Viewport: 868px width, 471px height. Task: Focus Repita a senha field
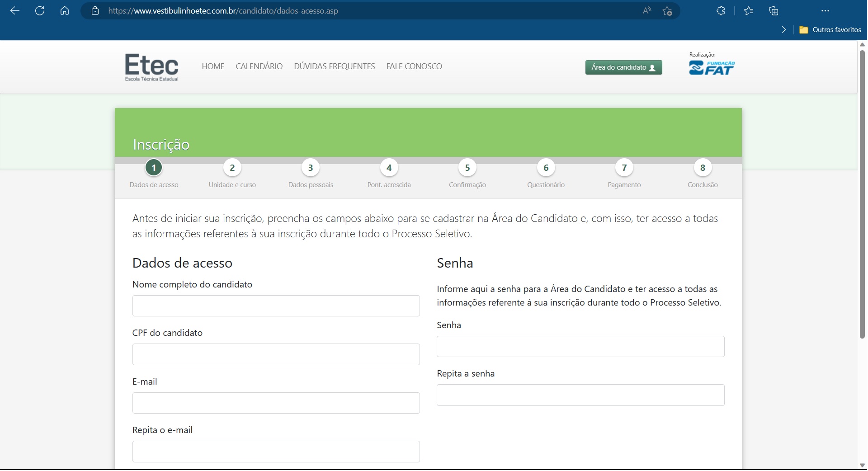[x=580, y=395]
